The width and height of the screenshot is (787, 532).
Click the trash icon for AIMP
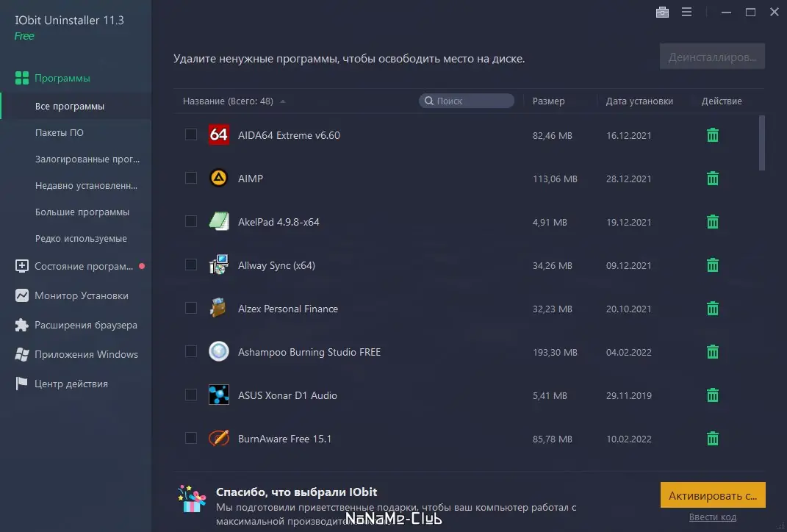point(712,178)
